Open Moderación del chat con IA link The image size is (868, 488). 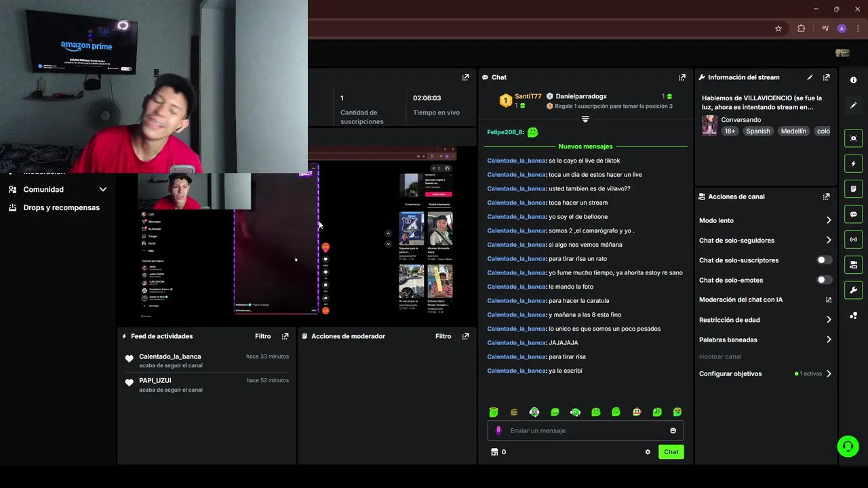pyautogui.click(x=765, y=300)
